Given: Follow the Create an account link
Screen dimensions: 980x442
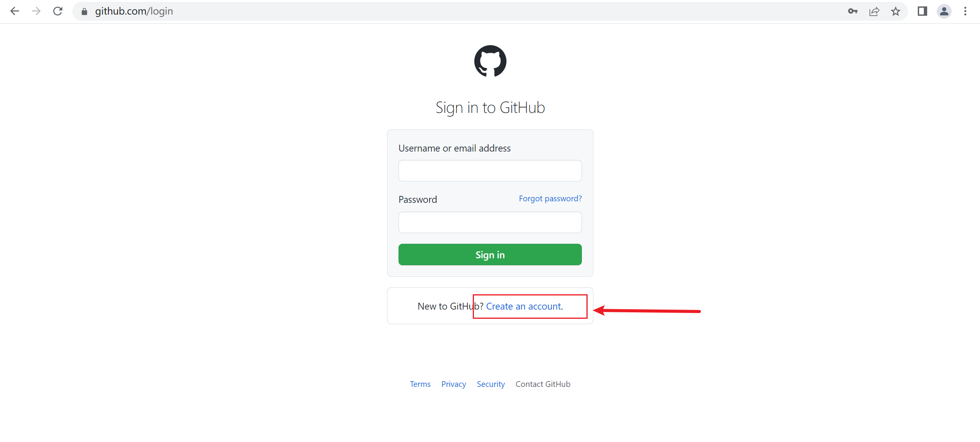Looking at the screenshot, I should click(523, 307).
